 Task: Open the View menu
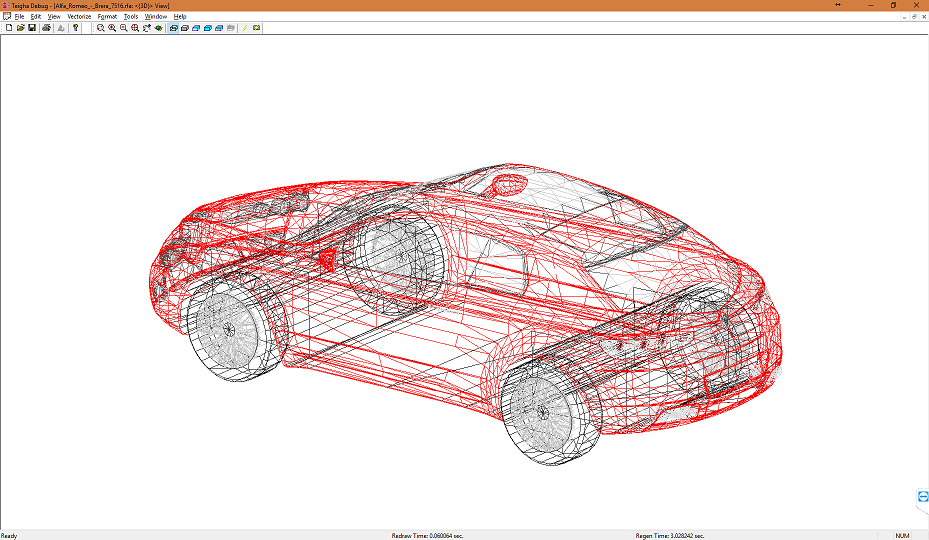(x=54, y=17)
